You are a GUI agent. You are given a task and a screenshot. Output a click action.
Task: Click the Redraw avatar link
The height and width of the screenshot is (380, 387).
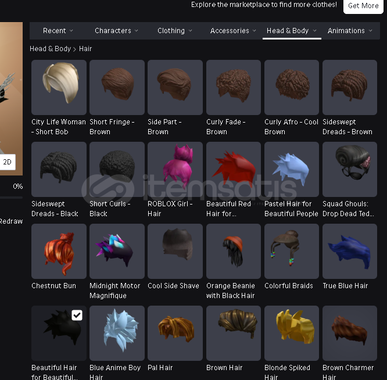(x=11, y=221)
